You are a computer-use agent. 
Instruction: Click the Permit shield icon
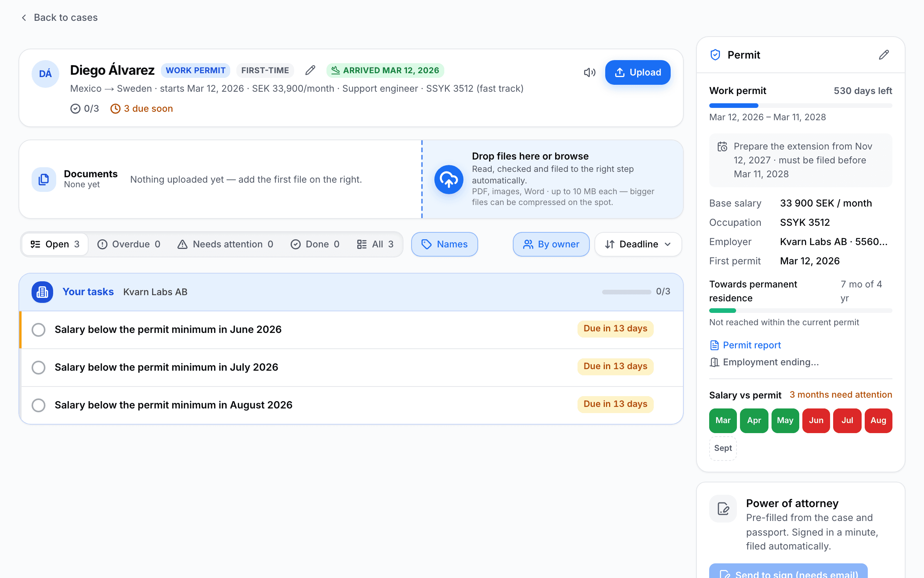click(x=715, y=55)
